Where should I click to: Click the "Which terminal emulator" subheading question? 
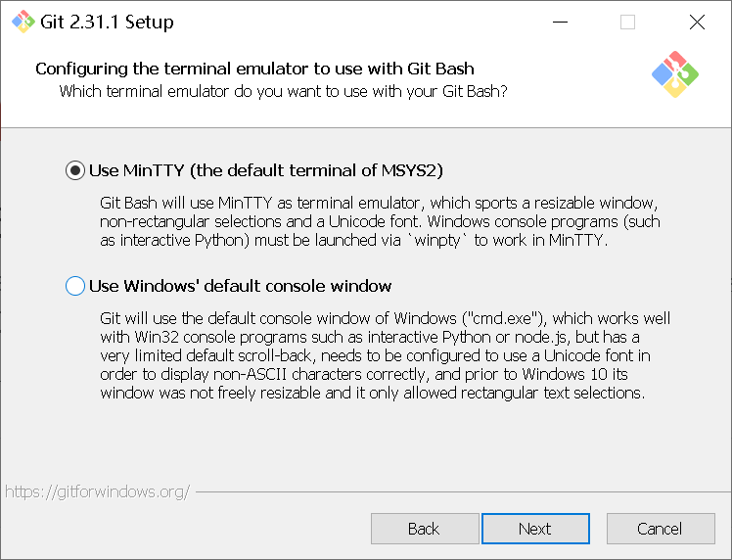[x=283, y=91]
